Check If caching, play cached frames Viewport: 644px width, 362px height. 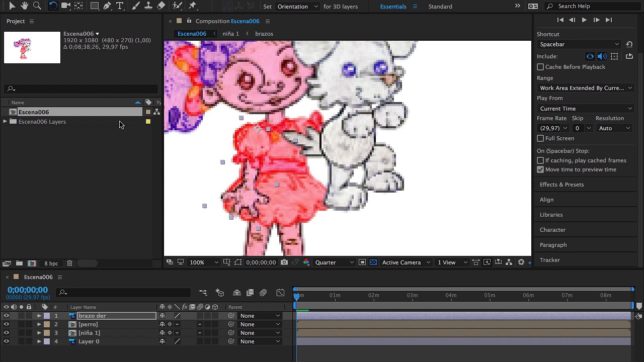click(x=540, y=160)
